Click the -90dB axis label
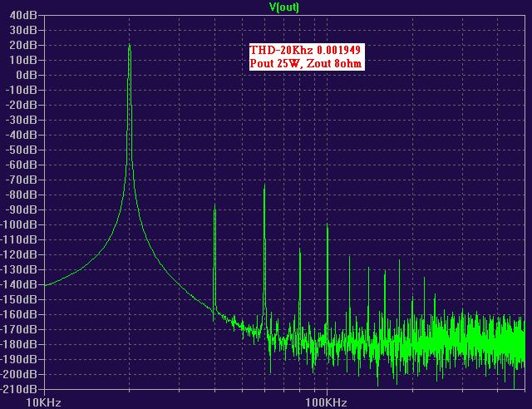This screenshot has height=409, width=532. click(22, 209)
